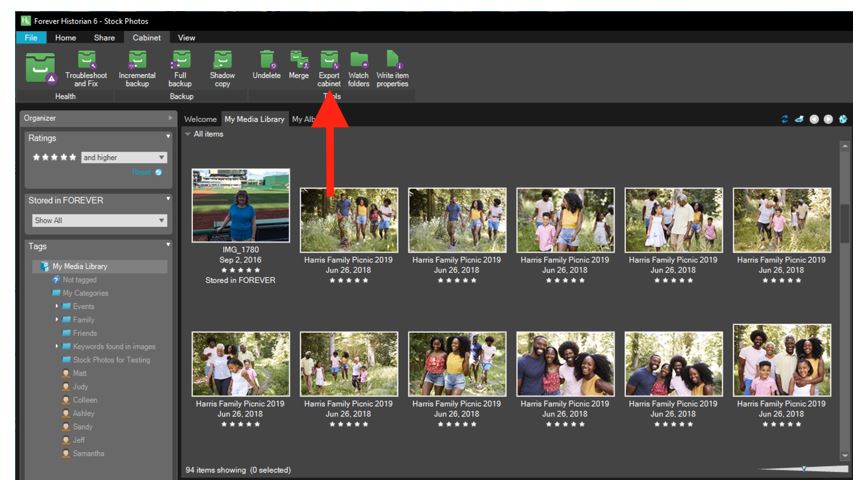Collapse the Ratings panel
Image resolution: width=868 pixels, height=491 pixels.
tap(168, 137)
